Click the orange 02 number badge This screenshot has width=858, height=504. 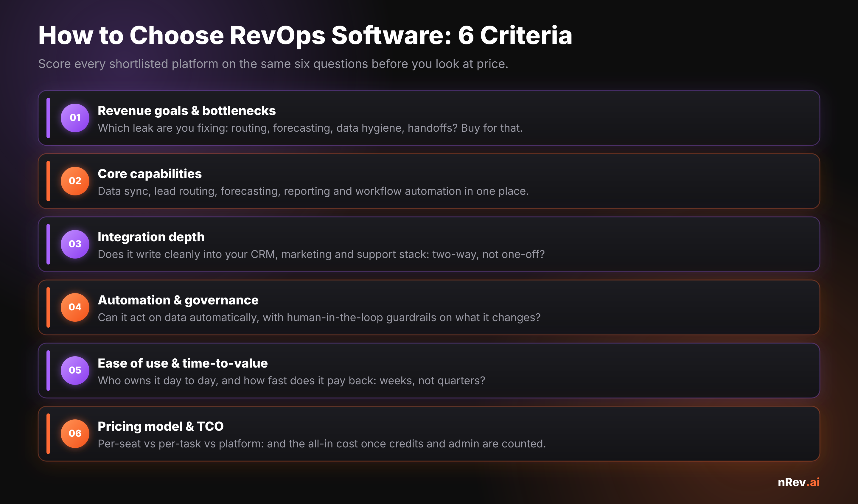75,181
